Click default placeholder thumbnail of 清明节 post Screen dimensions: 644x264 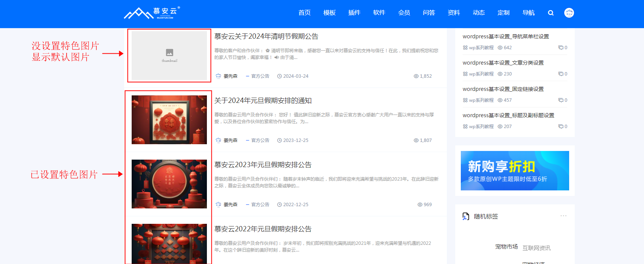click(169, 56)
